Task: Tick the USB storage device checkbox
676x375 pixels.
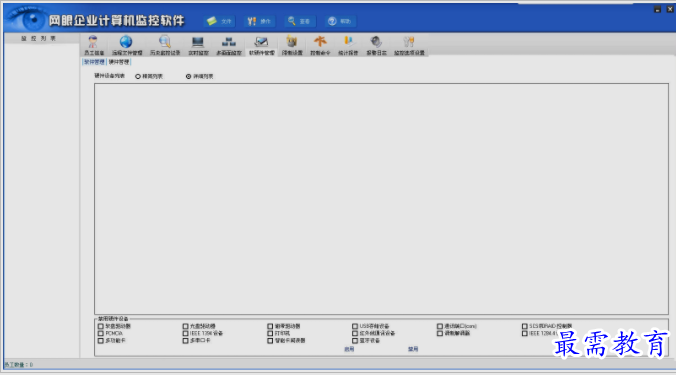Action: click(355, 326)
